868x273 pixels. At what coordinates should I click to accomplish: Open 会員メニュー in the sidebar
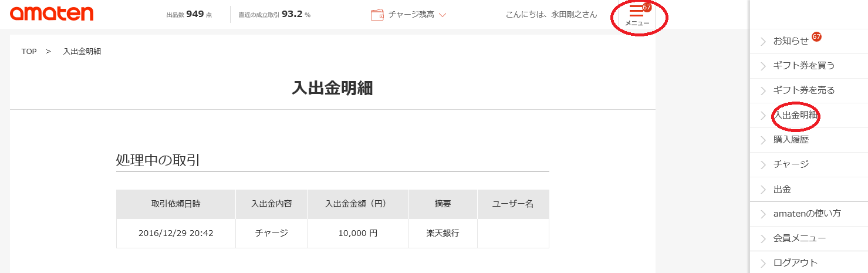coord(809,238)
